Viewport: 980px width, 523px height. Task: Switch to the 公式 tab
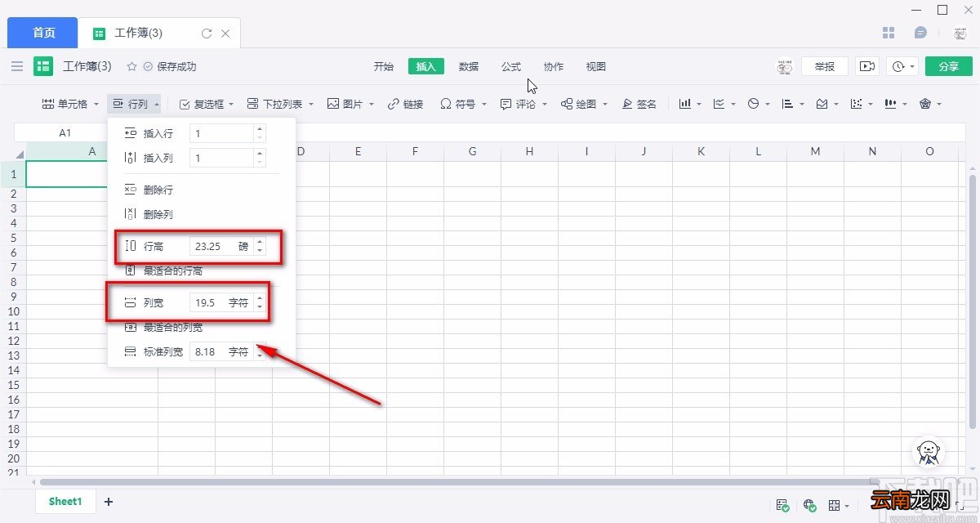point(511,66)
